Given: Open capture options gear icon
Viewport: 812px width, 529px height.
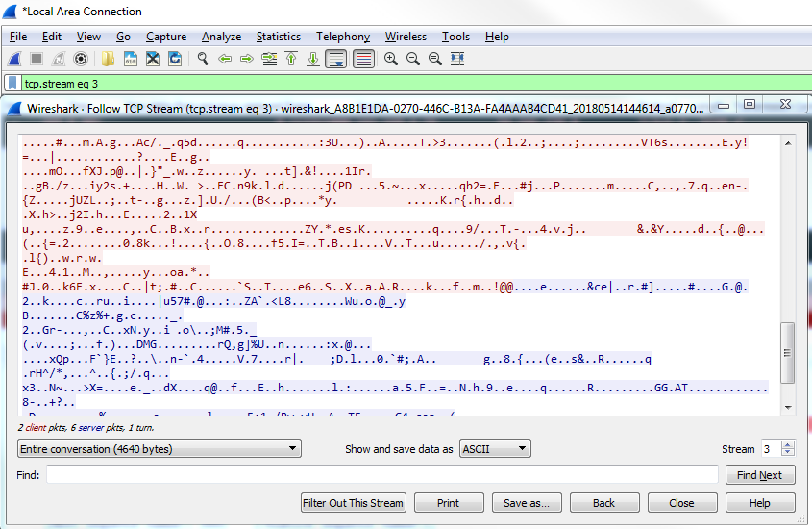Looking at the screenshot, I should click(81, 59).
